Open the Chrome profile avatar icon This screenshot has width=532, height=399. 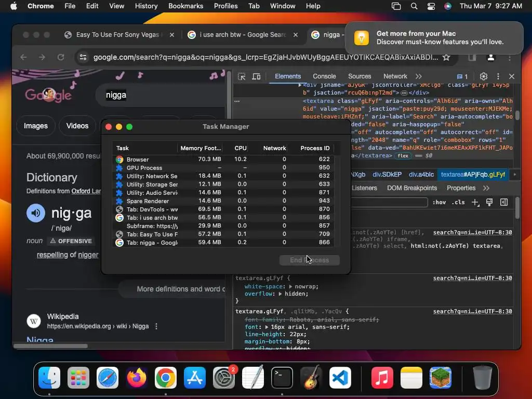tap(490, 57)
